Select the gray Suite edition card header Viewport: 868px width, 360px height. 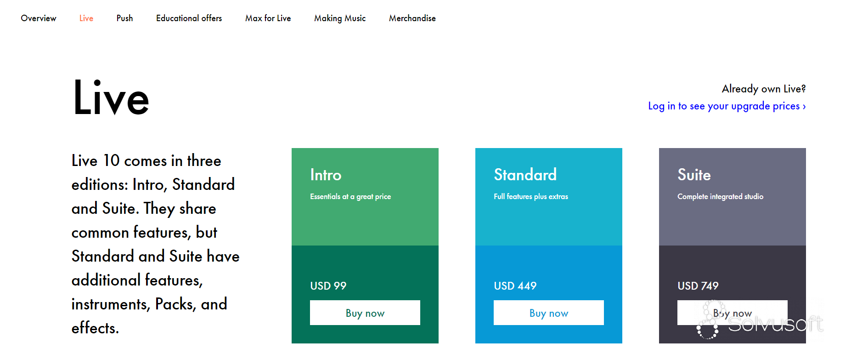(733, 197)
